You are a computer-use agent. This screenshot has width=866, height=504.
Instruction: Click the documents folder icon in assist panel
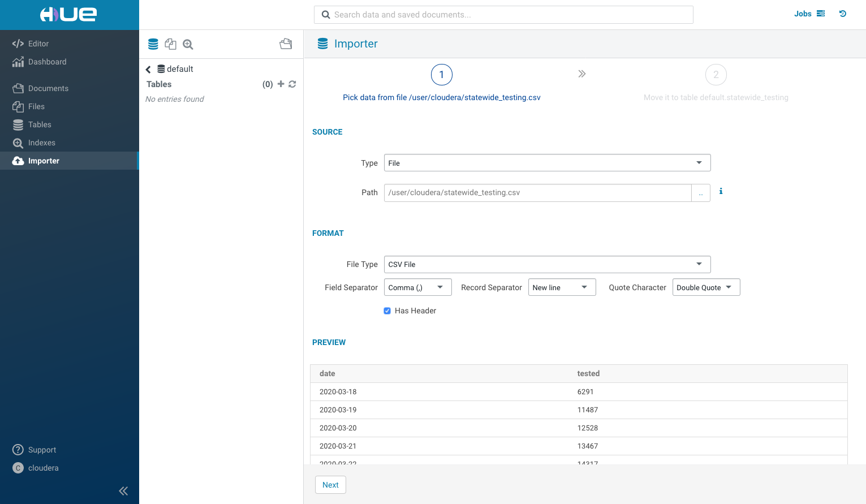(286, 44)
